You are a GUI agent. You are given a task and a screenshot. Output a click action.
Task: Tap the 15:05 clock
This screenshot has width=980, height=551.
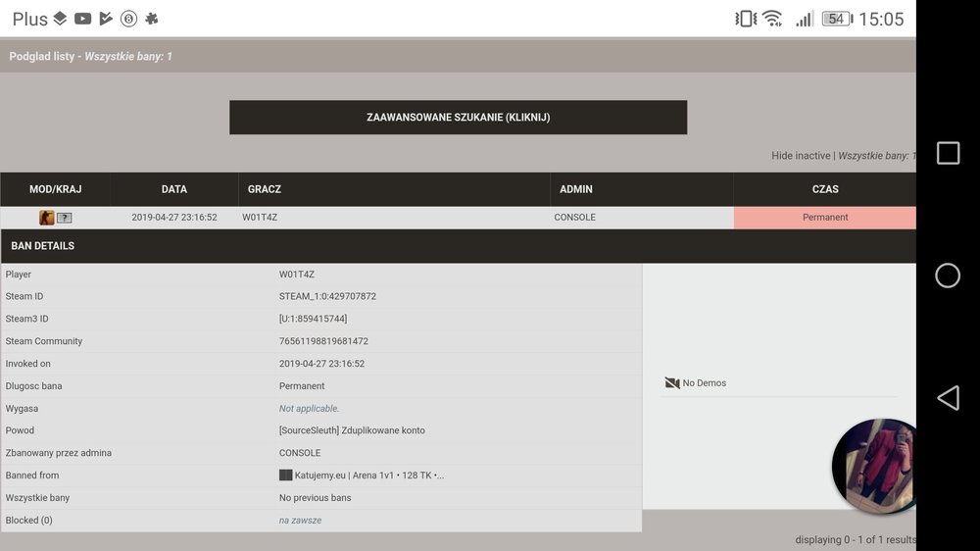pyautogui.click(x=881, y=20)
